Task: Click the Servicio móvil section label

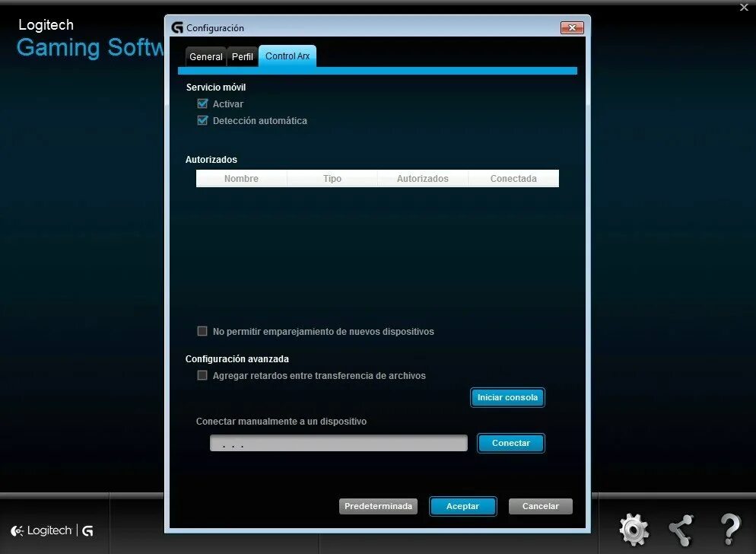Action: [216, 88]
